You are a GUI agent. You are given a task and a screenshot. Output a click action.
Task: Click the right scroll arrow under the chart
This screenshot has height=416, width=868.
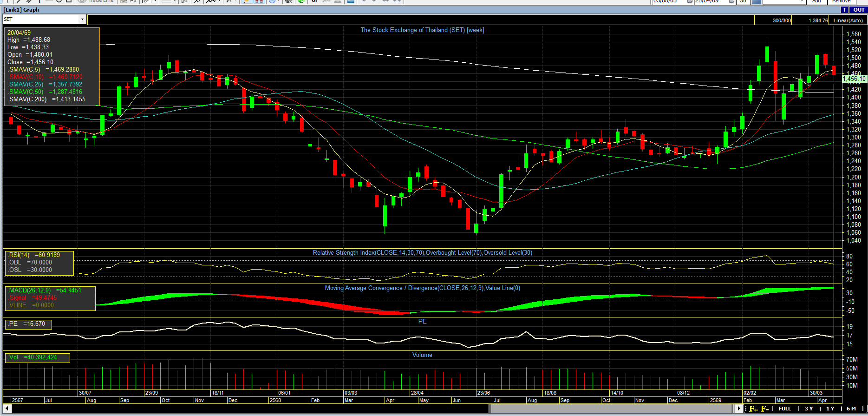click(x=739, y=409)
